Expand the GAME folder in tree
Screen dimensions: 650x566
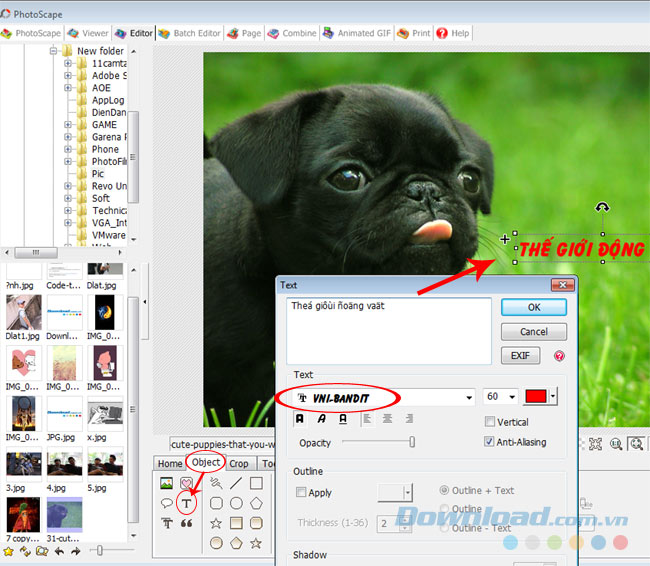click(69, 125)
